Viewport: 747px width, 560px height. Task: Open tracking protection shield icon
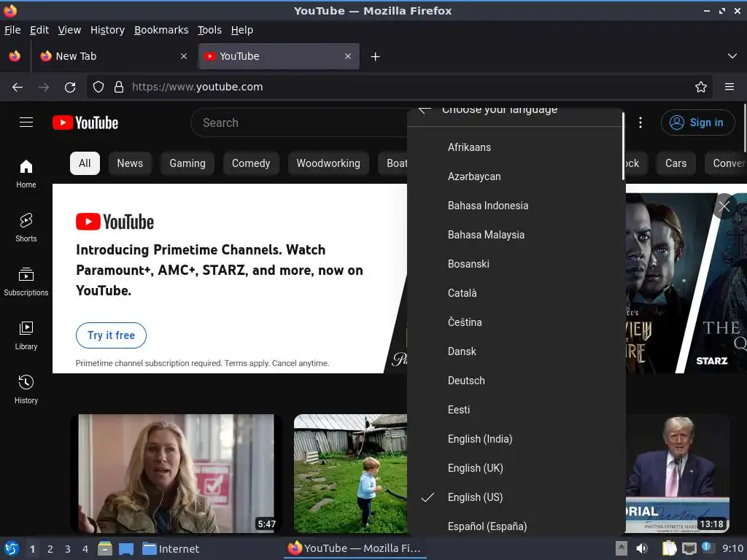(98, 87)
